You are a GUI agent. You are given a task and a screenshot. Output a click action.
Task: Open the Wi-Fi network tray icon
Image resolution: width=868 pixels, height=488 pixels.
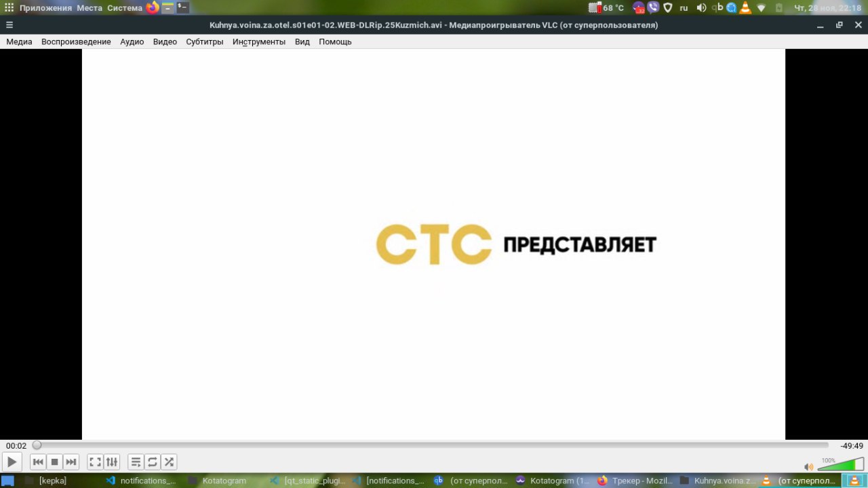[x=762, y=8]
